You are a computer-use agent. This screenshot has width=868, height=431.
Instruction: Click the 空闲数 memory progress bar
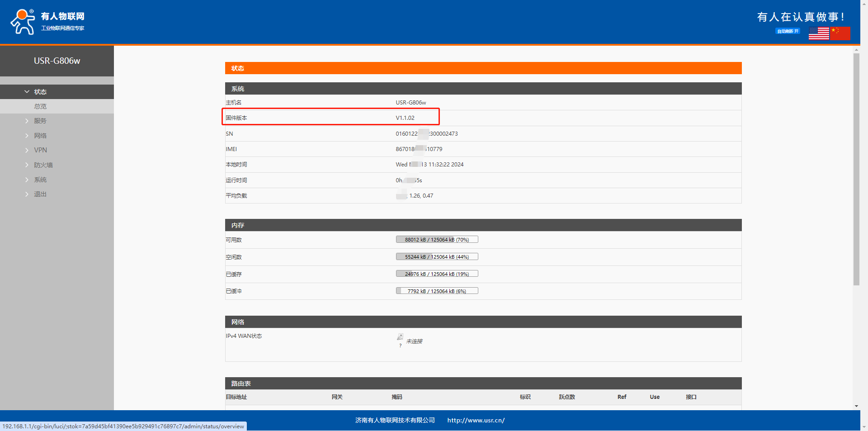click(437, 257)
